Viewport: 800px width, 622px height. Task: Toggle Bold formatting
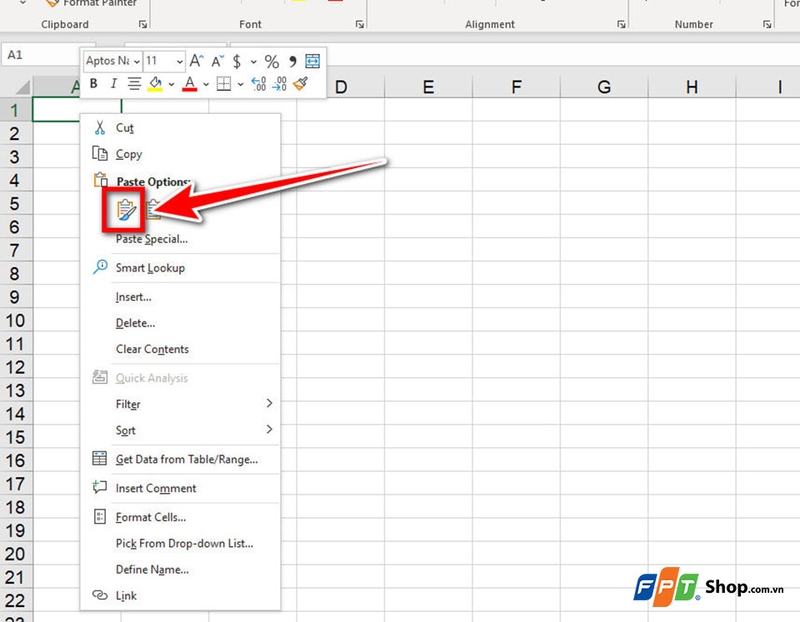pyautogui.click(x=92, y=83)
